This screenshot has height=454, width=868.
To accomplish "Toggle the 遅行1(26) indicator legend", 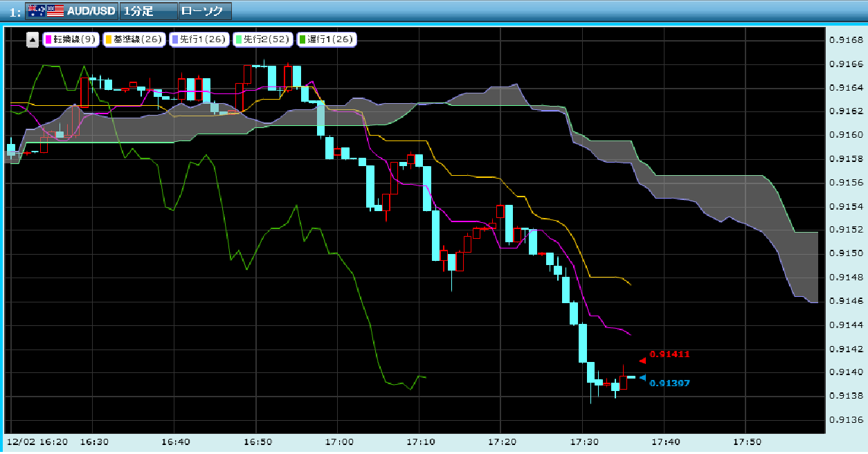I will click(326, 40).
